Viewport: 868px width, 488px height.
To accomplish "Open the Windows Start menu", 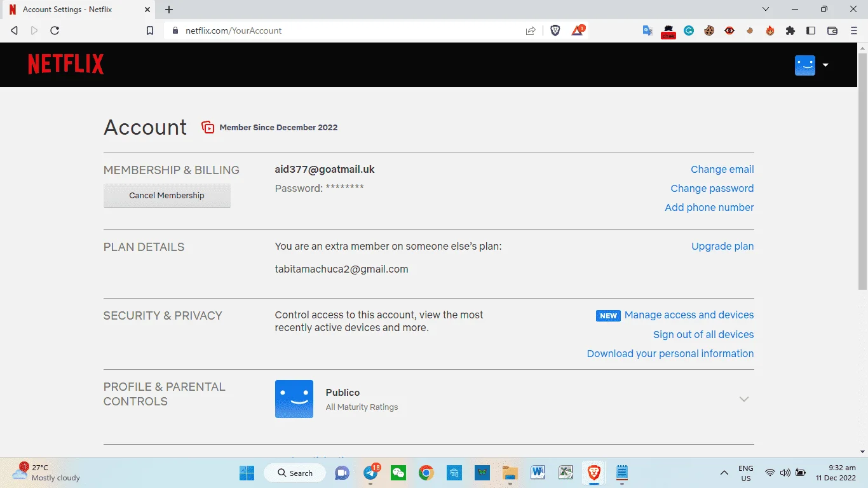I will 247,473.
